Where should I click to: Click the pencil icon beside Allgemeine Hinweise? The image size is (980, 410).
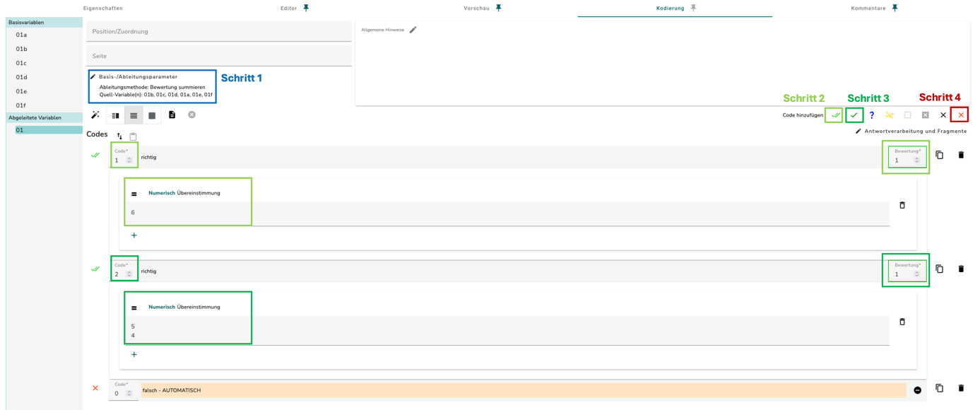[413, 30]
